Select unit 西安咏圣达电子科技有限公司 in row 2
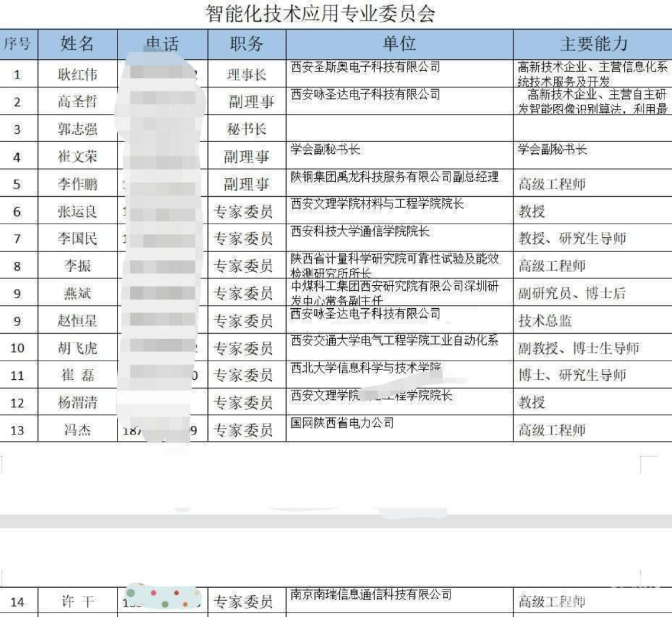 click(x=366, y=95)
